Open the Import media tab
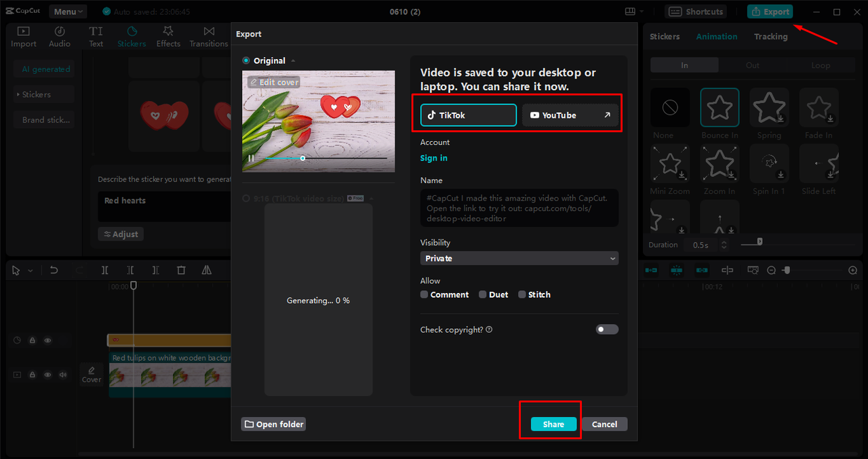This screenshot has height=459, width=868. (x=23, y=37)
